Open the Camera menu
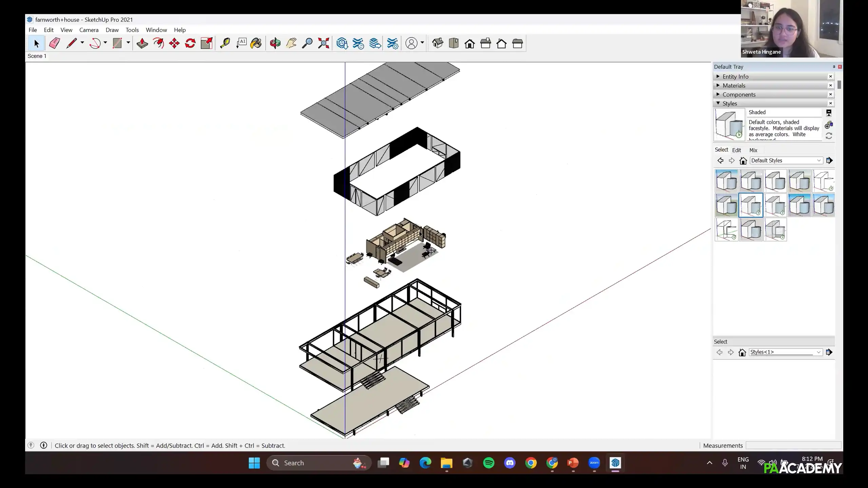 pyautogui.click(x=89, y=30)
